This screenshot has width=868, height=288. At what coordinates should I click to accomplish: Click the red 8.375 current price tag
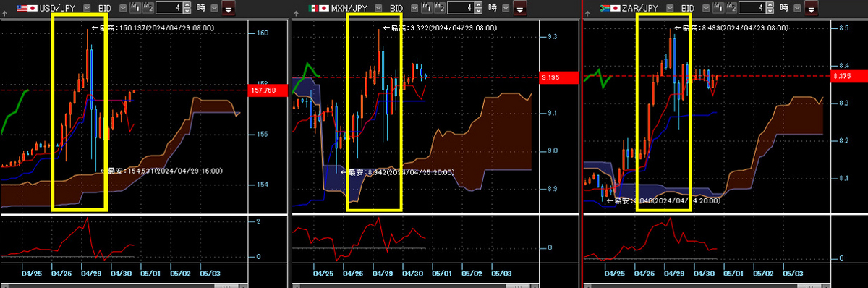tap(848, 75)
